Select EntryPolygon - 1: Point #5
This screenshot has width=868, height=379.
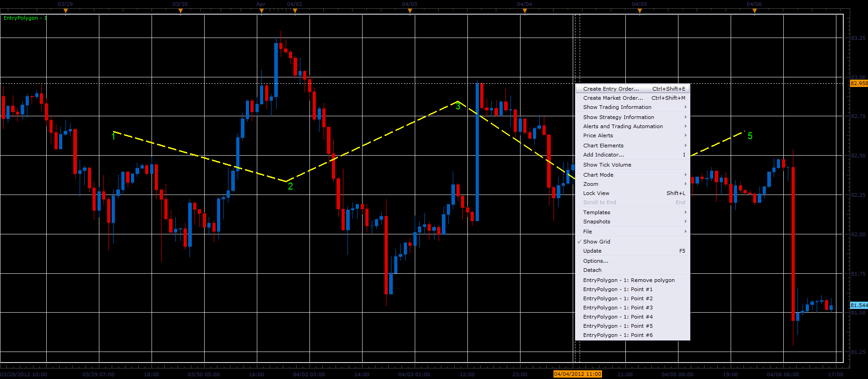click(632, 326)
